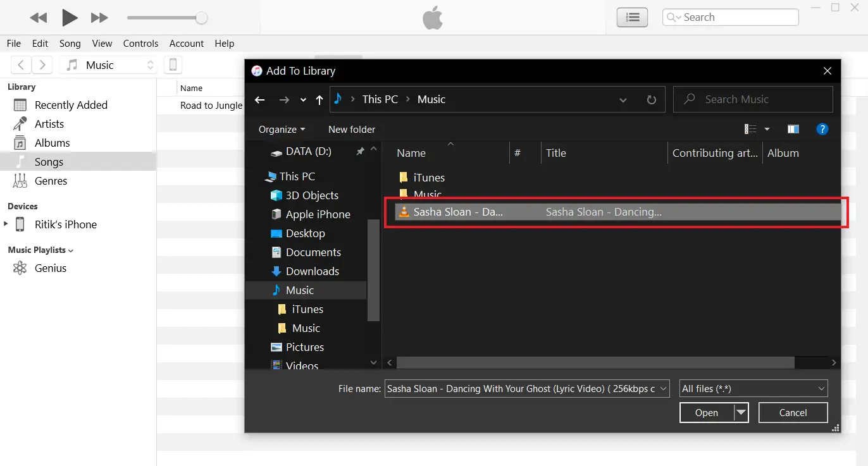Viewport: 868px width, 466px height.
Task: Go forward in iTunes navigation
Action: point(42,64)
